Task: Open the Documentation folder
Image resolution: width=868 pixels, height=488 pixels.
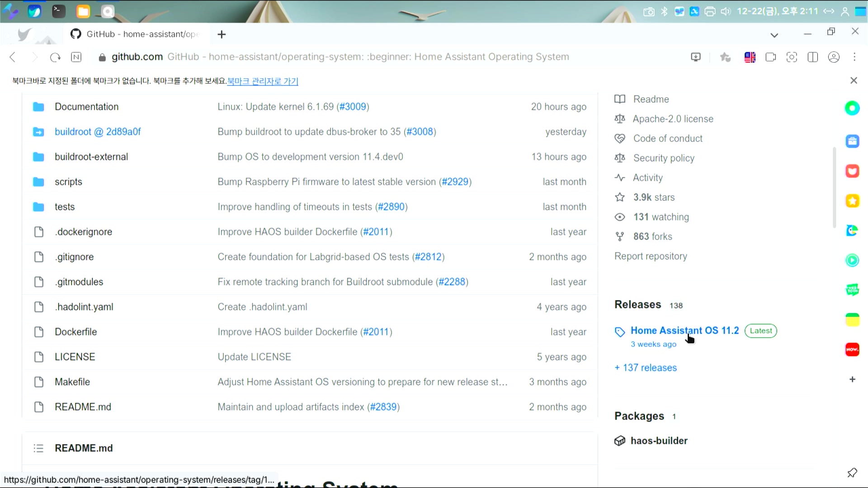Action: pyautogui.click(x=86, y=107)
